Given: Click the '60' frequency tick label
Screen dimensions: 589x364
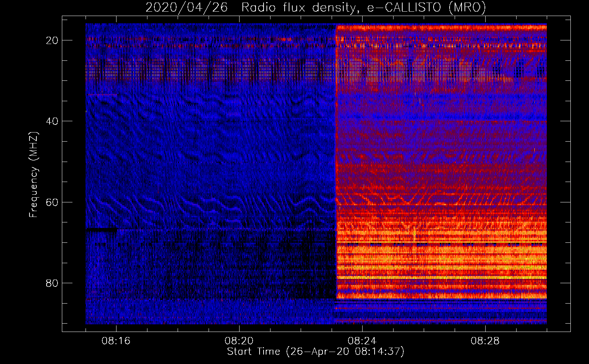Looking at the screenshot, I should coord(52,202).
